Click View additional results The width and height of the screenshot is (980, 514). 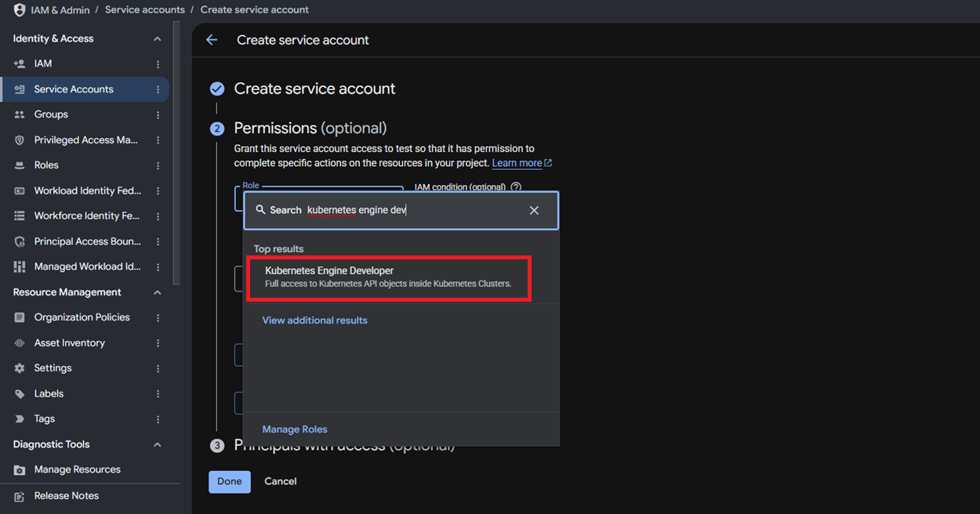click(x=314, y=320)
